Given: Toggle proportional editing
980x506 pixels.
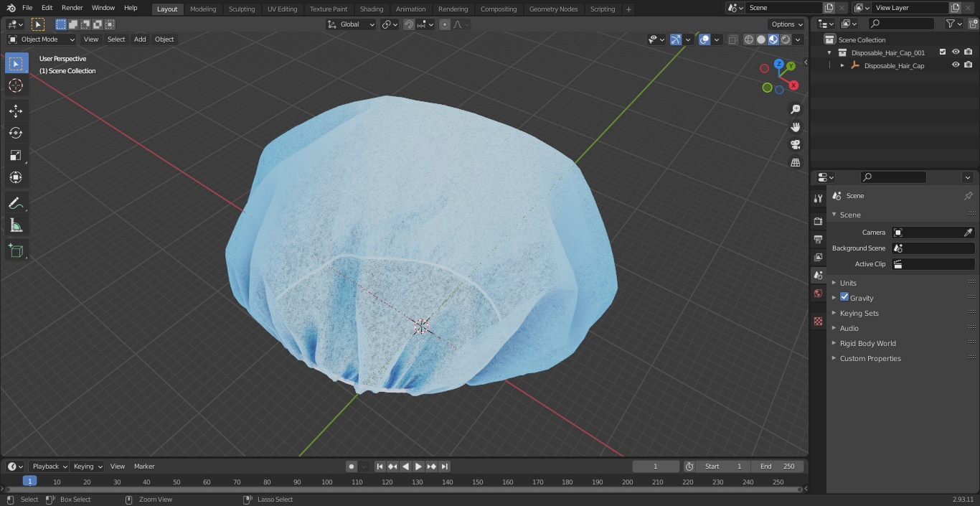Looking at the screenshot, I should click(x=445, y=24).
